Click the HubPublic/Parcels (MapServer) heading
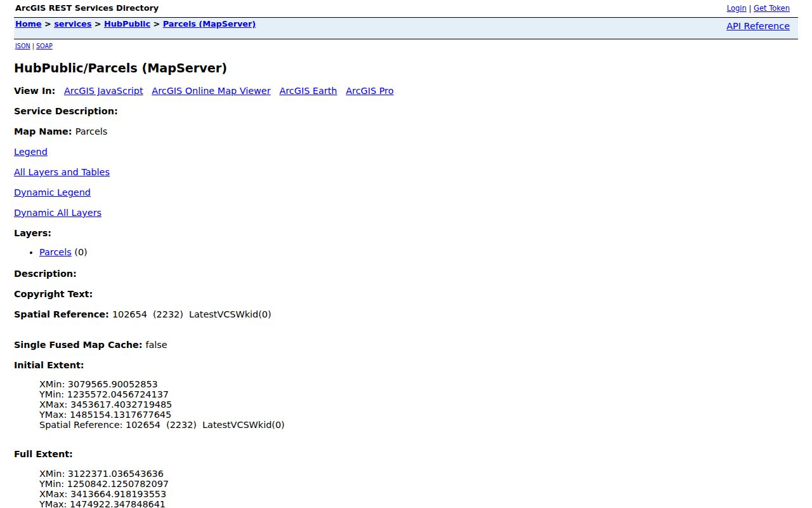This screenshot has width=812, height=508. (121, 68)
